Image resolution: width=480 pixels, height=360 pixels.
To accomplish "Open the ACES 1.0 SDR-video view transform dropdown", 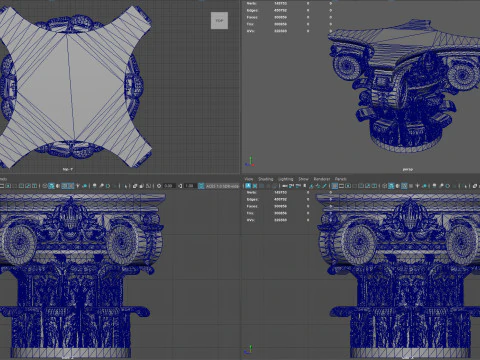I will (x=222, y=186).
